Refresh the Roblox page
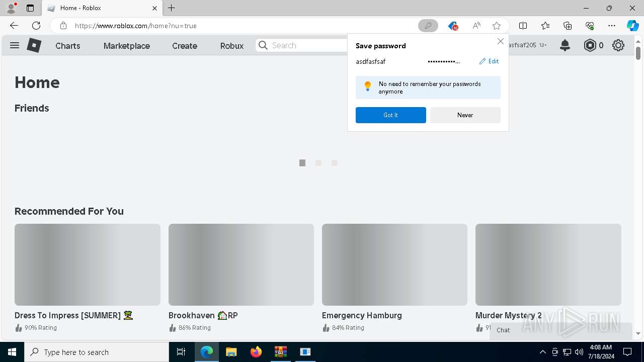This screenshot has width=644, height=362. tap(36, 26)
